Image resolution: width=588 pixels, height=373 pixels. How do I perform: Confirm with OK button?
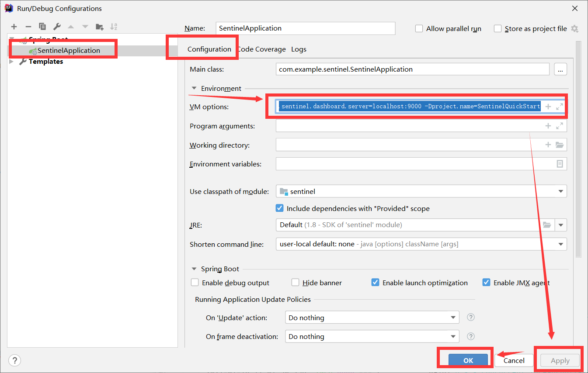(x=468, y=360)
